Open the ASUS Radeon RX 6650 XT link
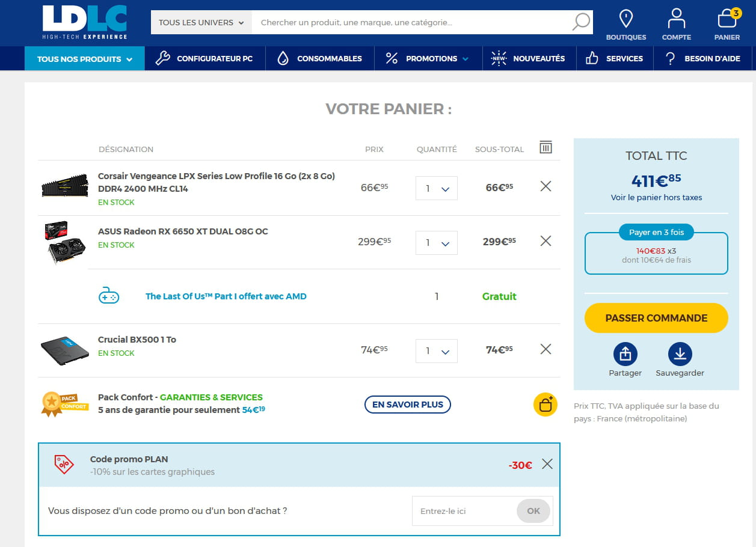 coord(183,231)
